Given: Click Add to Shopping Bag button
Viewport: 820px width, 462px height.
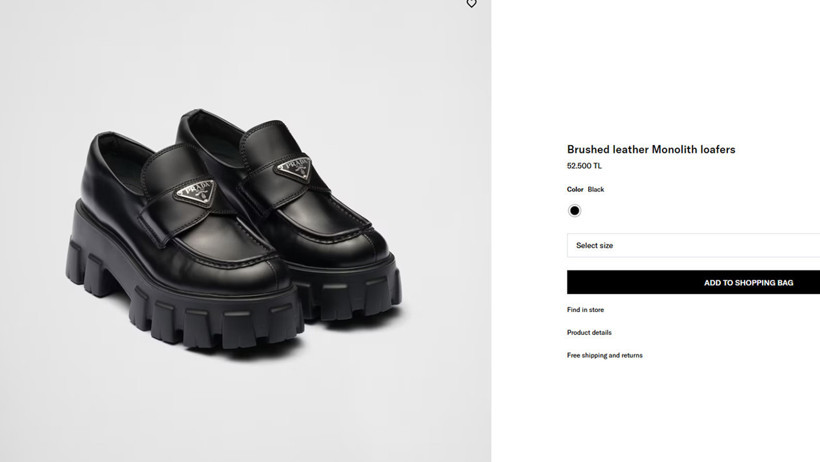Looking at the screenshot, I should tap(693, 283).
